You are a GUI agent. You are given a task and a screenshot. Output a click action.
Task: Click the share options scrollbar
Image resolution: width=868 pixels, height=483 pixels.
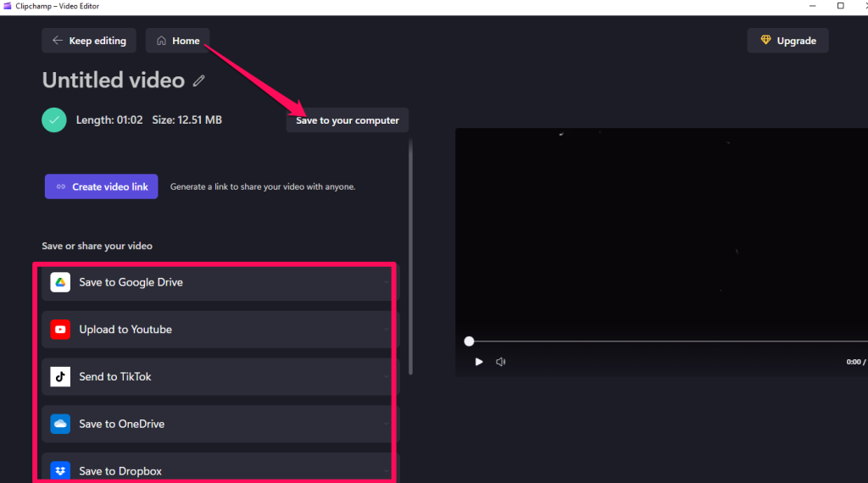tap(410, 258)
